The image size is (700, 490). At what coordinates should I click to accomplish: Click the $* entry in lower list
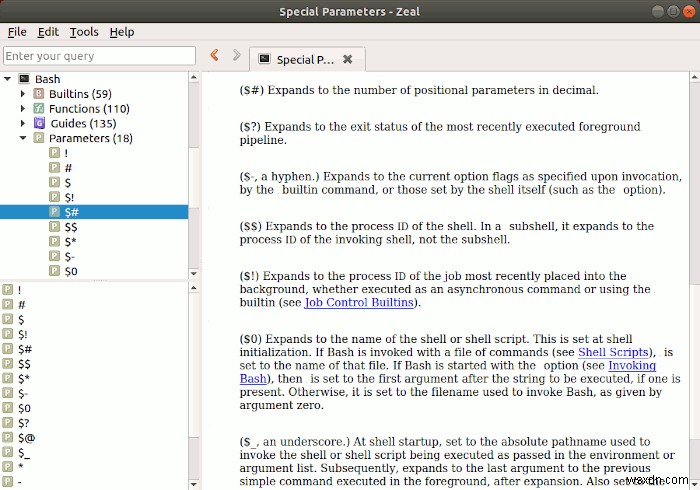click(24, 378)
